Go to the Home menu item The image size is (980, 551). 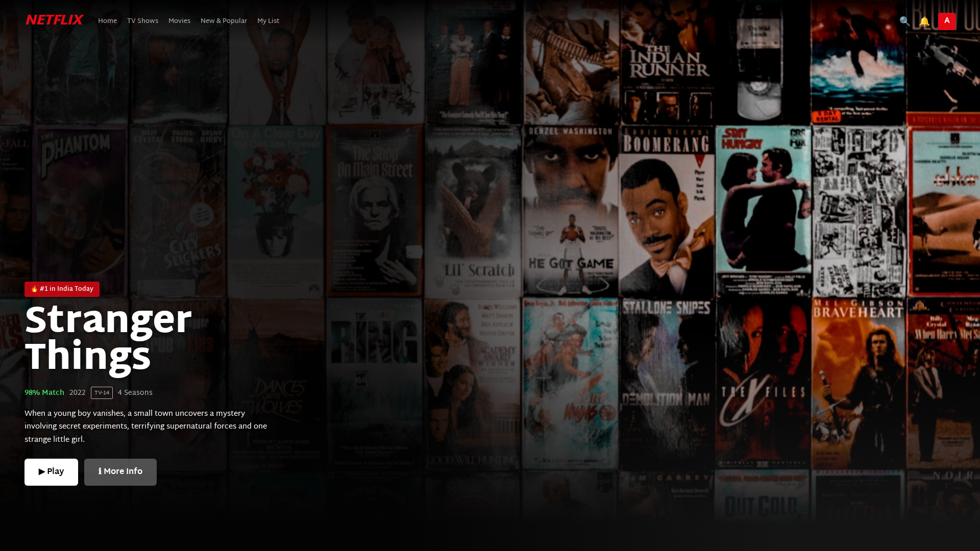[107, 21]
